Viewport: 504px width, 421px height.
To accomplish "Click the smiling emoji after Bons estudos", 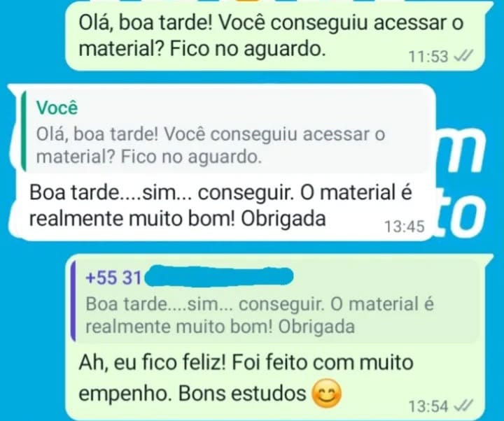I will pyautogui.click(x=326, y=394).
